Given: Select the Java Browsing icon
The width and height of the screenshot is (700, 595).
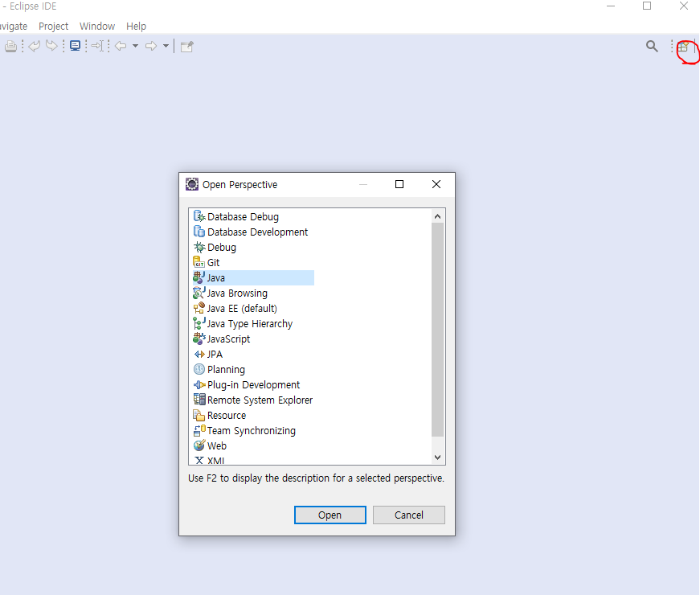Looking at the screenshot, I should [199, 293].
